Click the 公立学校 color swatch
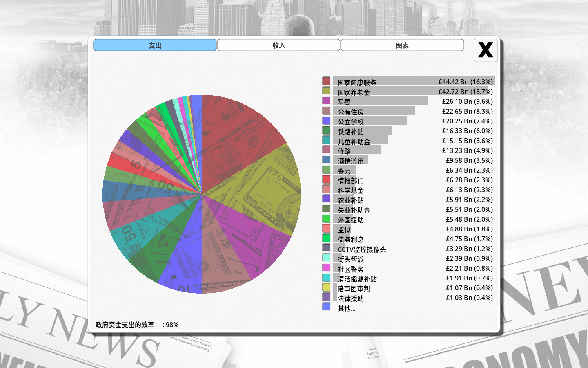The width and height of the screenshot is (588, 368). tap(327, 120)
